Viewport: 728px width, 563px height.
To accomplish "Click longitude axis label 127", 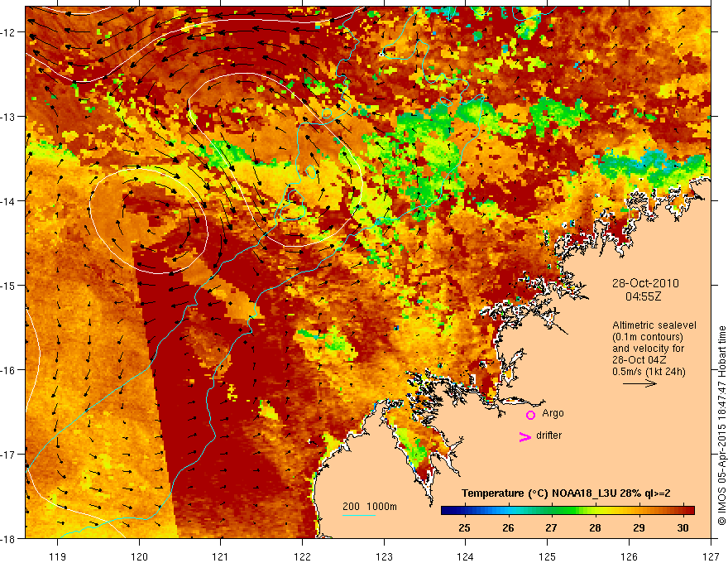I will [x=711, y=556].
